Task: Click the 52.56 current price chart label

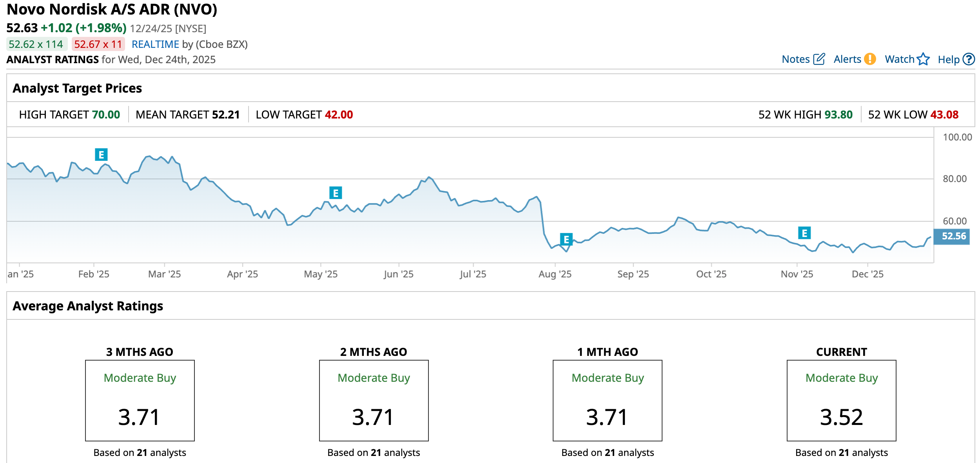Action: pyautogui.click(x=952, y=236)
